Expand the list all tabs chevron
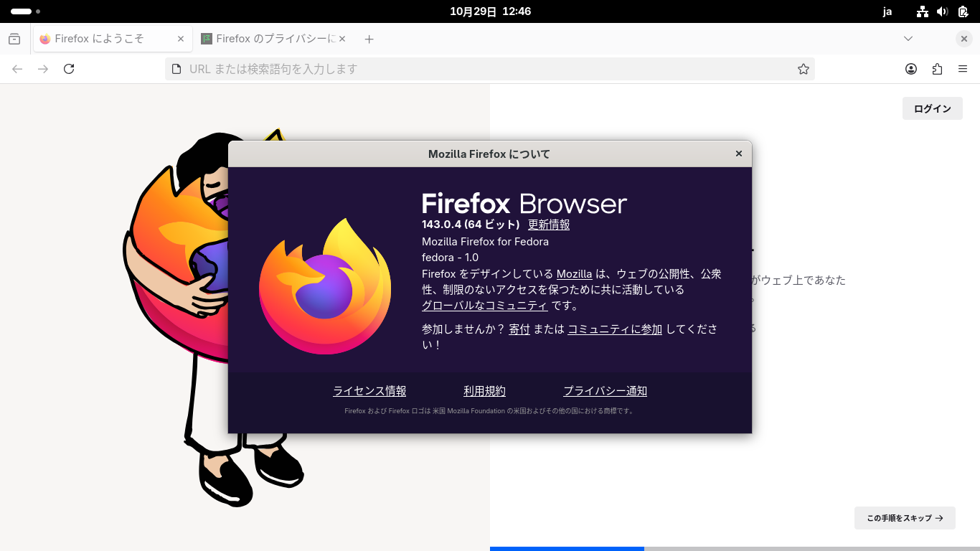 coord(908,39)
